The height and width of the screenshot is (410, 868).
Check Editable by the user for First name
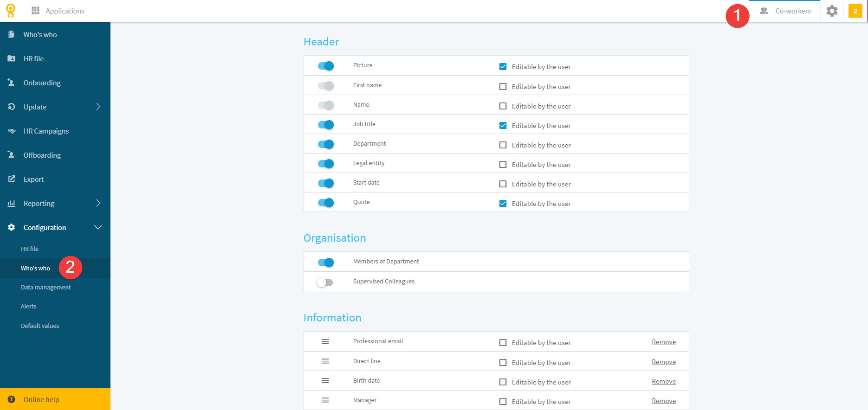coord(503,86)
